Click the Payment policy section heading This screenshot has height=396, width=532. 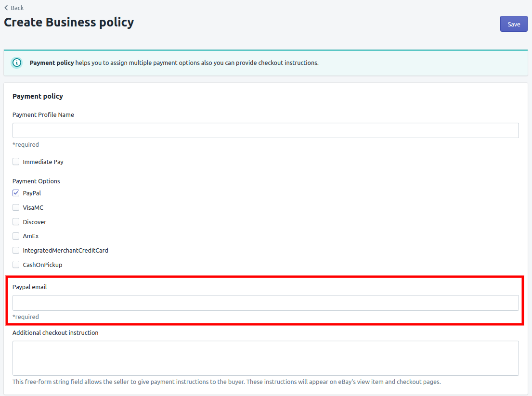(x=38, y=96)
